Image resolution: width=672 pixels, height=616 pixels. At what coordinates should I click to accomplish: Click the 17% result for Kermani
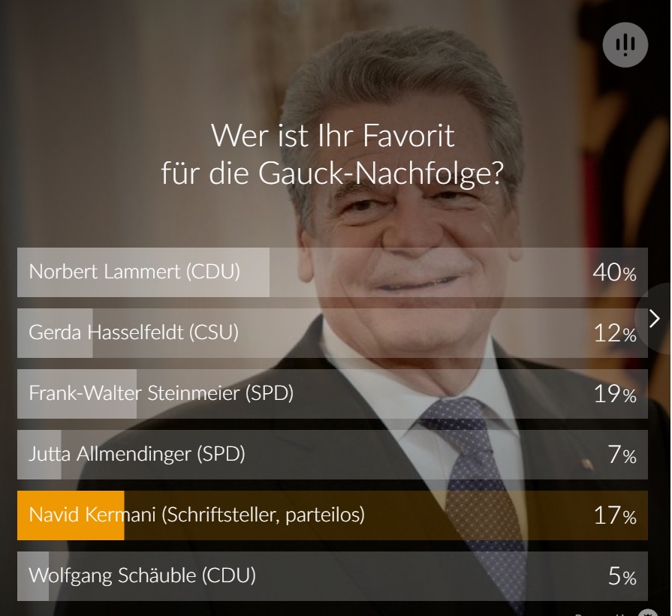[x=614, y=515]
